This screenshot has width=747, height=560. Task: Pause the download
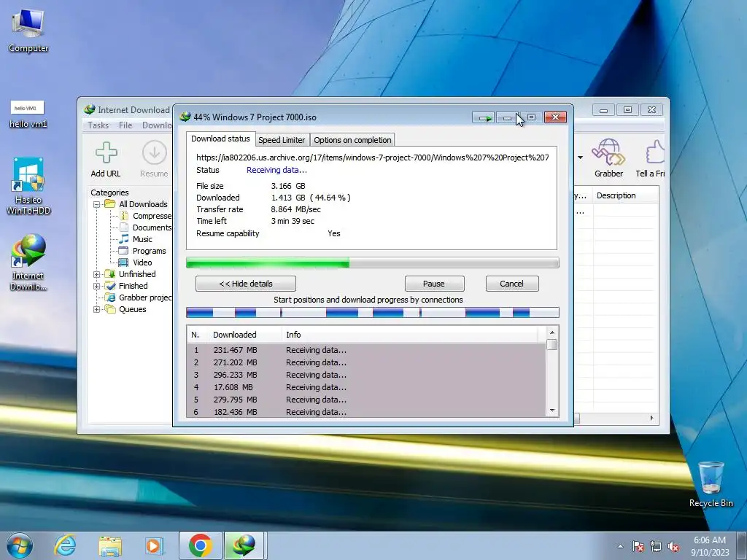pyautogui.click(x=434, y=284)
